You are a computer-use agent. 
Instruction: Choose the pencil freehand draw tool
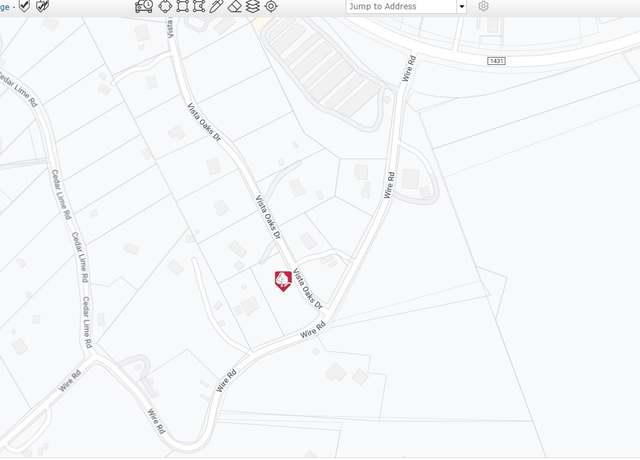(216, 6)
